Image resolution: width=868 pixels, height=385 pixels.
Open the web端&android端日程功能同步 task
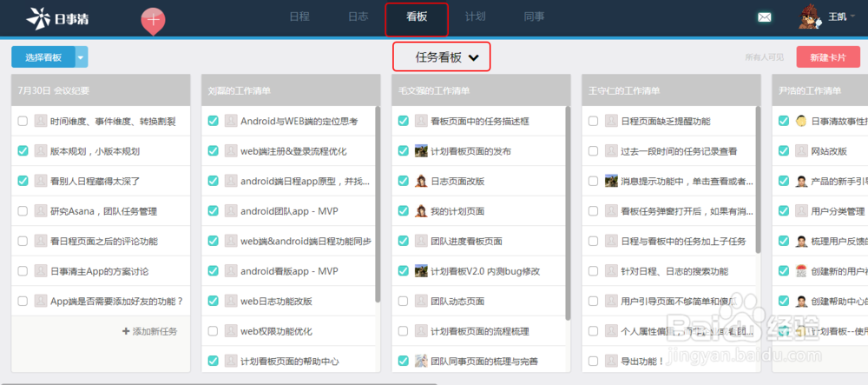pyautogui.click(x=306, y=242)
